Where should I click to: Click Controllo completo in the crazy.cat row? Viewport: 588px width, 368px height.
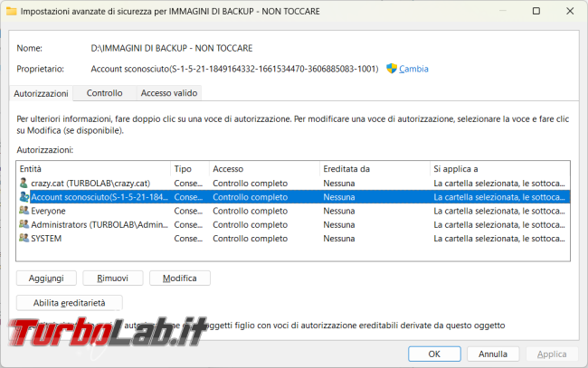pos(250,184)
